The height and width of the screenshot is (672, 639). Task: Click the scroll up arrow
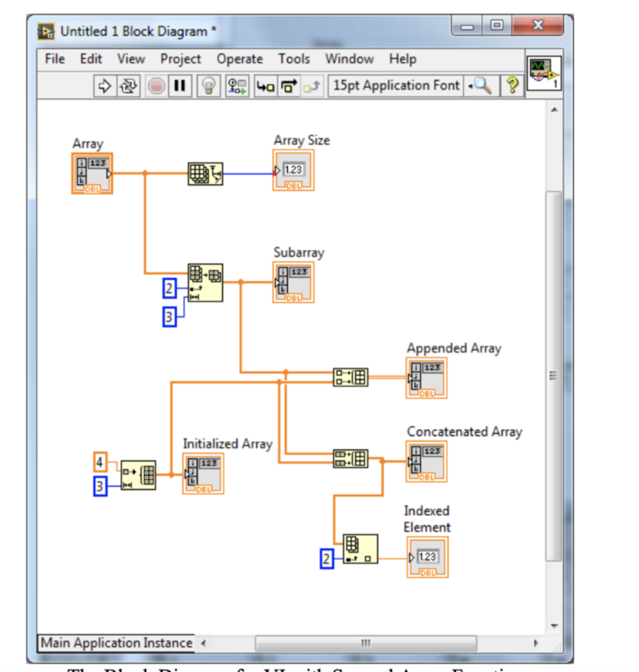coord(554,110)
